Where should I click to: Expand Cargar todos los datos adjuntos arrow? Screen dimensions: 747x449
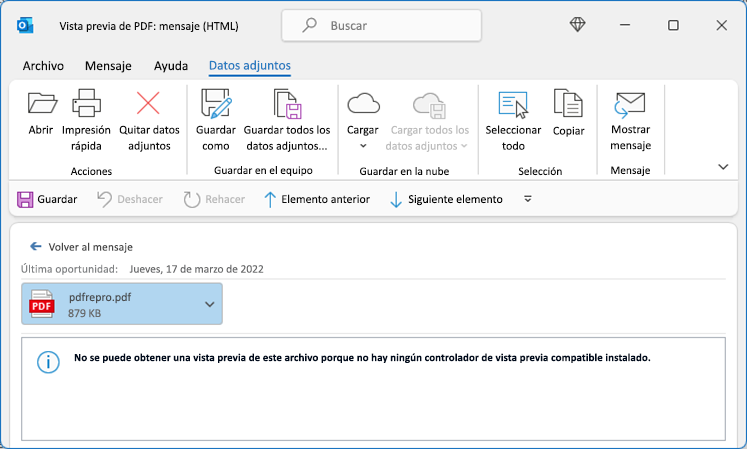(464, 146)
